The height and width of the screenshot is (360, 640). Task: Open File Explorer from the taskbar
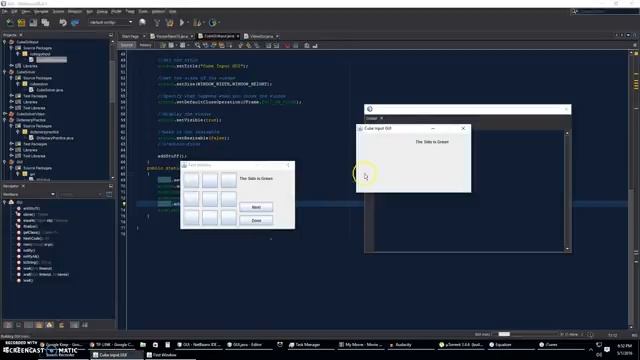[143, 345]
